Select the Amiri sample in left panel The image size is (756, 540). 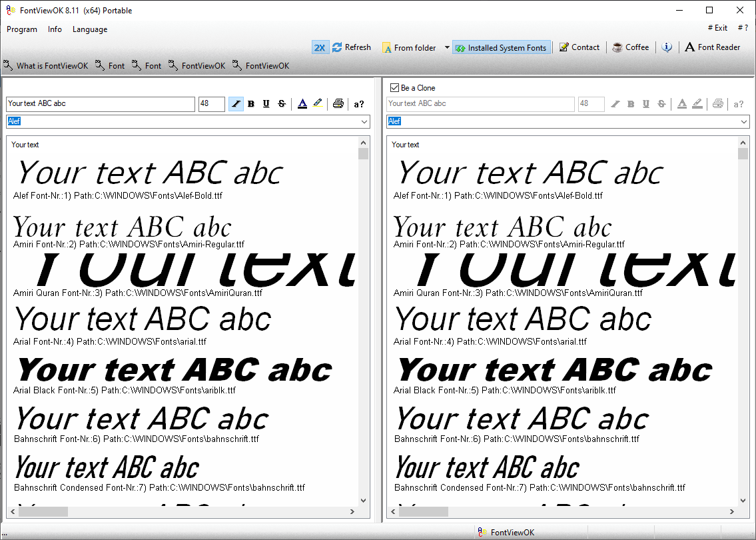(122, 226)
